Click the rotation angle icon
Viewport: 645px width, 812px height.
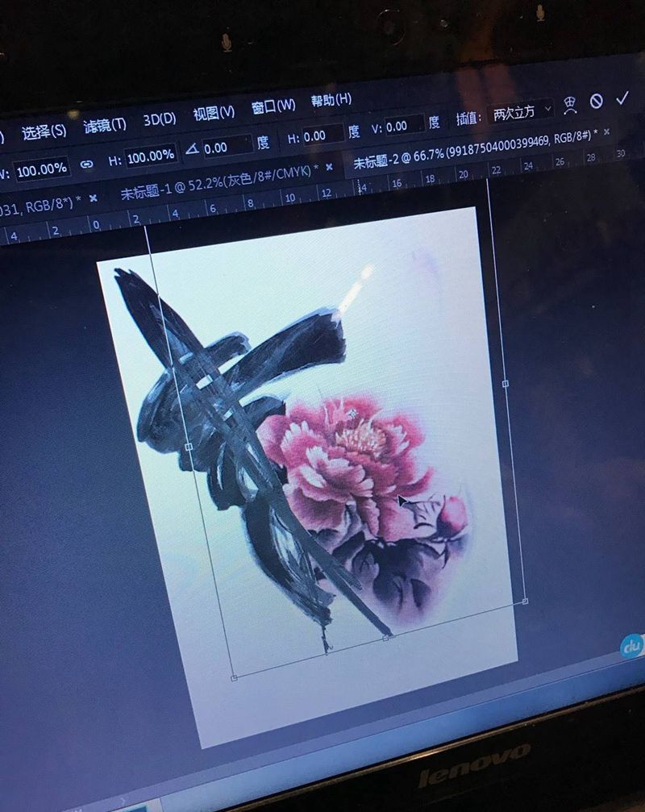point(191,149)
